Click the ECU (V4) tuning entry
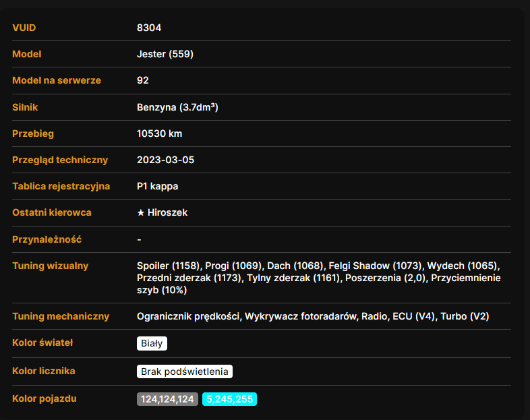Image resolution: width=530 pixels, height=420 pixels. [413, 316]
